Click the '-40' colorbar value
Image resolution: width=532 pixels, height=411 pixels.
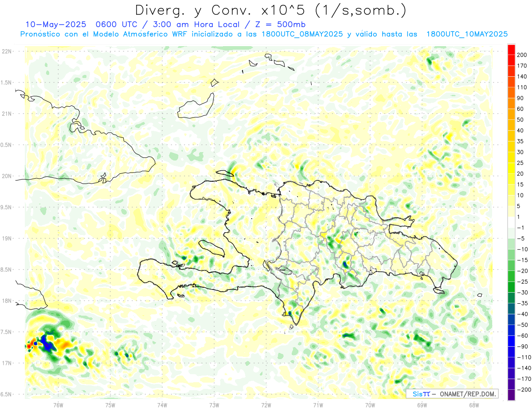pos(522,314)
